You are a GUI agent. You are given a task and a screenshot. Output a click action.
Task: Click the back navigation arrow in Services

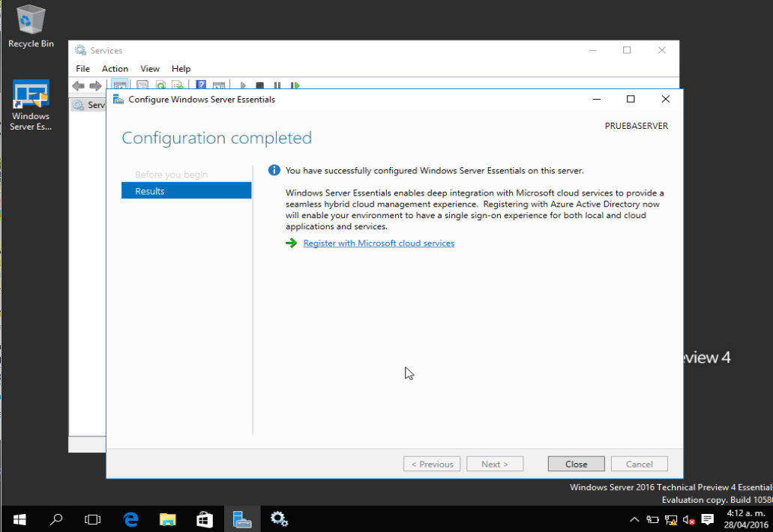click(78, 85)
